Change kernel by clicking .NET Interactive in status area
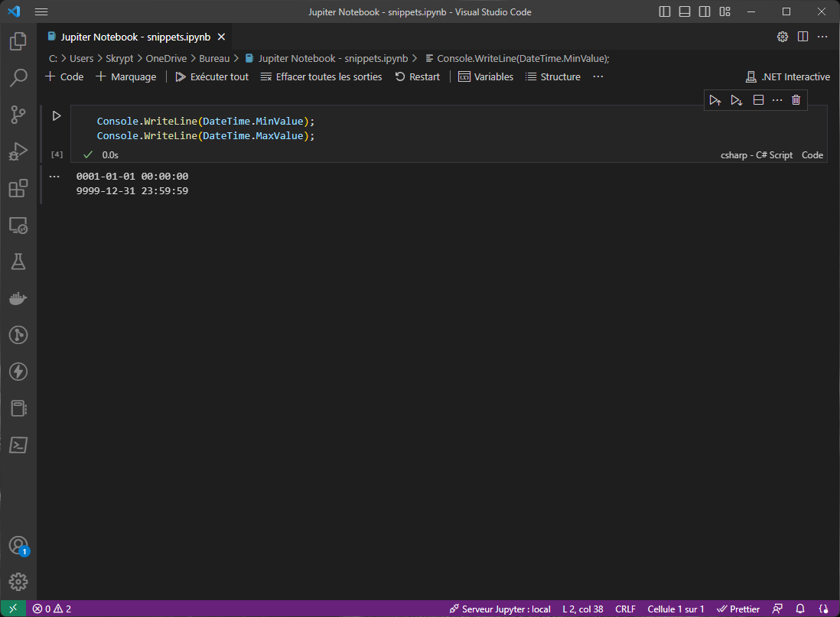Viewport: 840px width, 617px height. (x=788, y=76)
